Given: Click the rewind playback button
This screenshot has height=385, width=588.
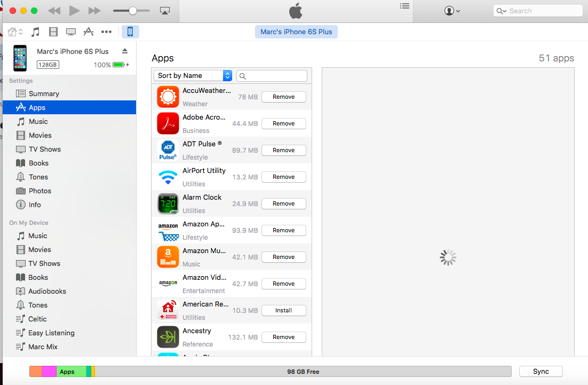Looking at the screenshot, I should coord(54,11).
